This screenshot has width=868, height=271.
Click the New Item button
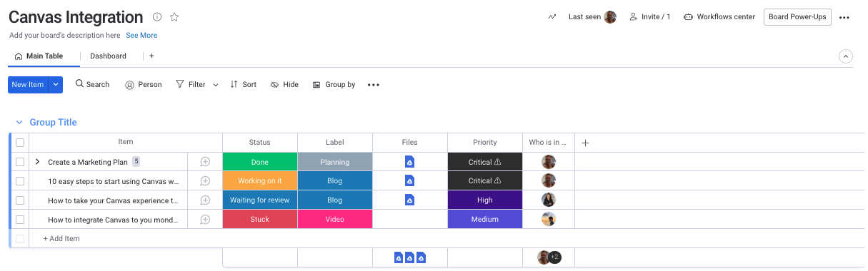(x=28, y=84)
